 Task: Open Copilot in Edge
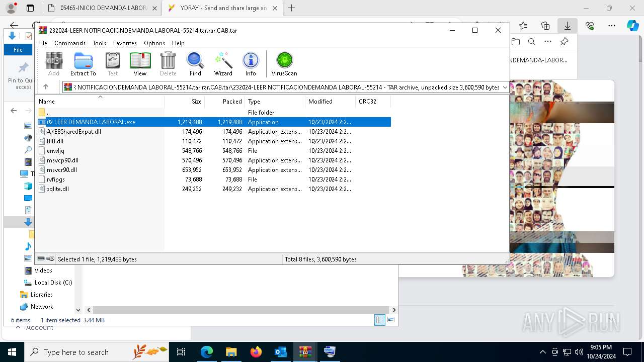pyautogui.click(x=632, y=26)
